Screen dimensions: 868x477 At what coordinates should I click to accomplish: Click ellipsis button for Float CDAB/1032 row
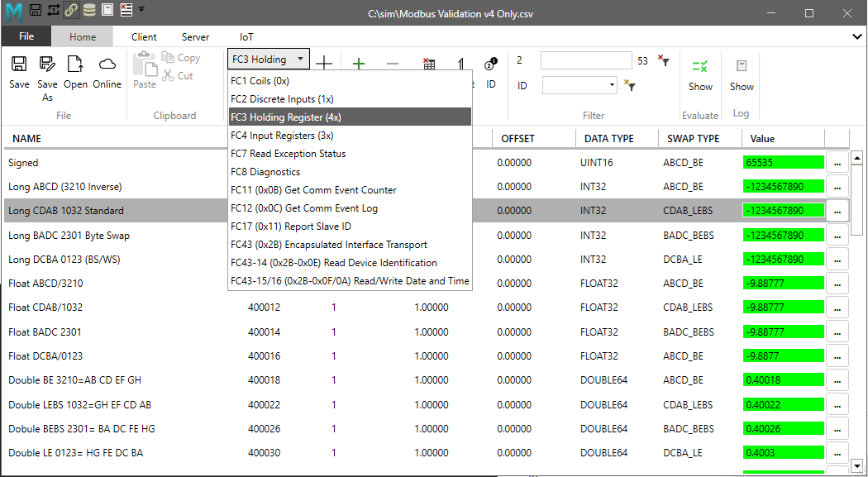click(837, 308)
